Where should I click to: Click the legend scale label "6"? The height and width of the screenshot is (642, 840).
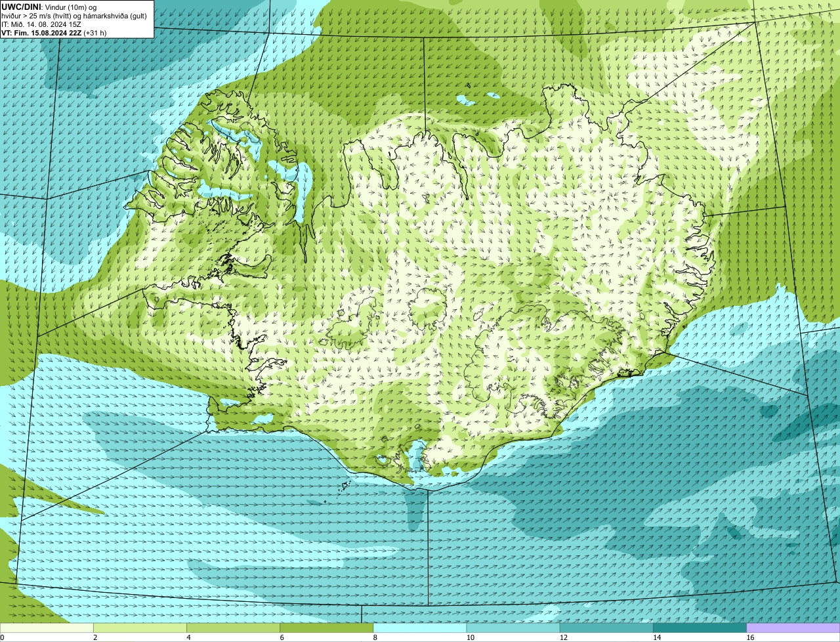click(x=282, y=637)
